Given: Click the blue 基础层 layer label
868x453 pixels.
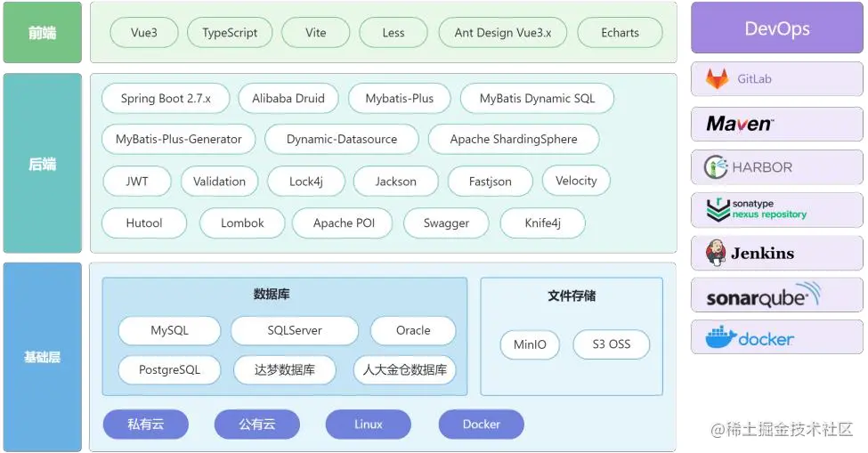Looking at the screenshot, I should pos(43,357).
